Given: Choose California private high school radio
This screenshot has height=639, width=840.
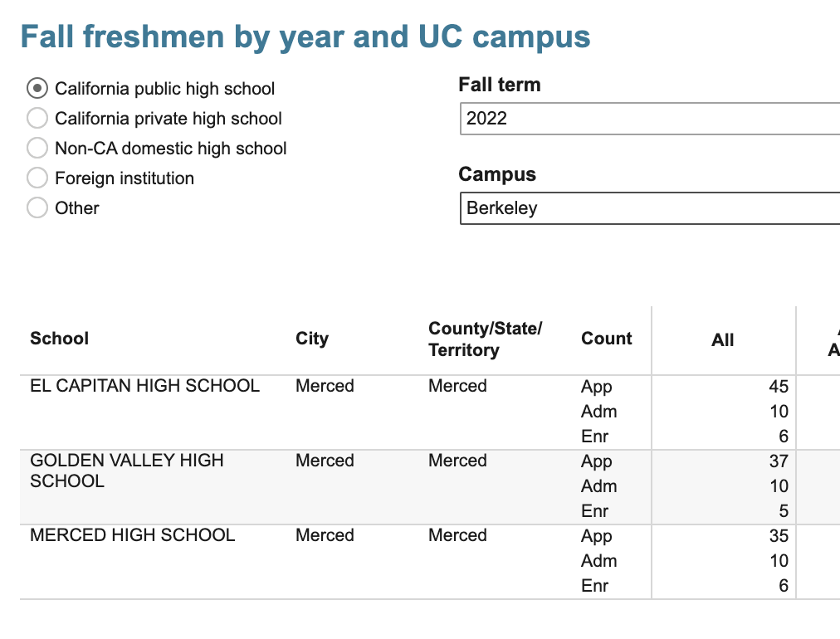Looking at the screenshot, I should point(37,118).
